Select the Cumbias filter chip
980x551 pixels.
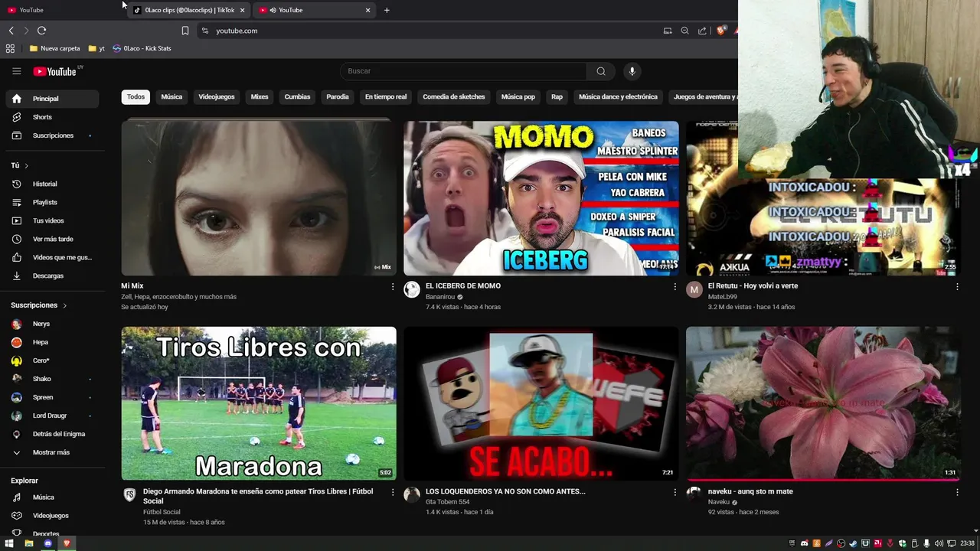(x=297, y=97)
